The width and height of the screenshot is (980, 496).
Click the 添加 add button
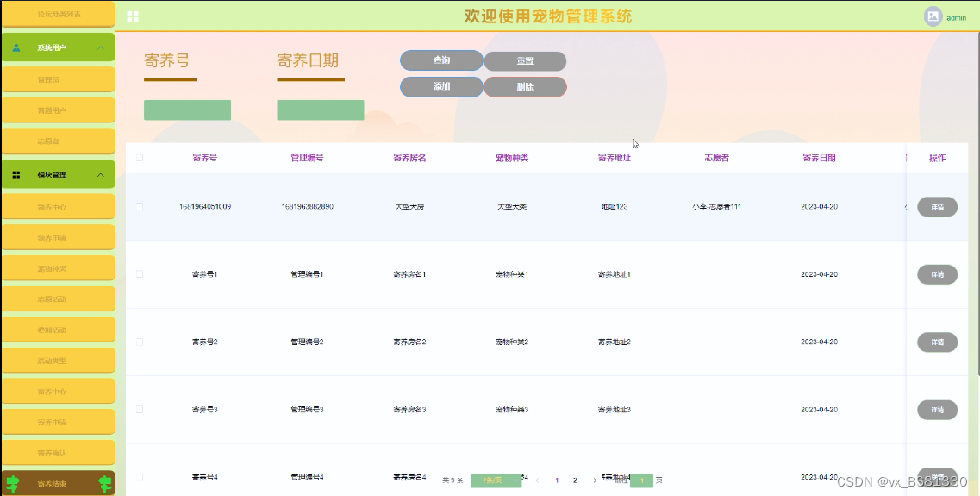tap(441, 86)
